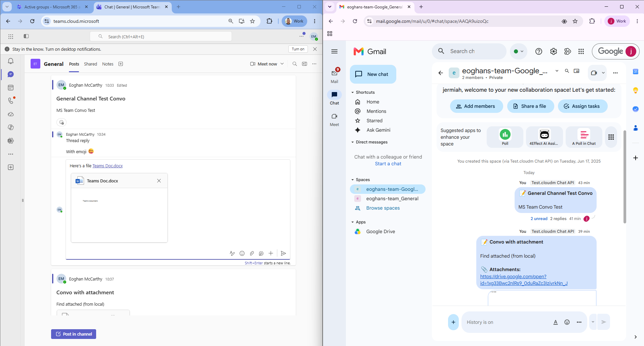Attach a file in Teams reply box
The height and width of the screenshot is (346, 644).
[252, 253]
